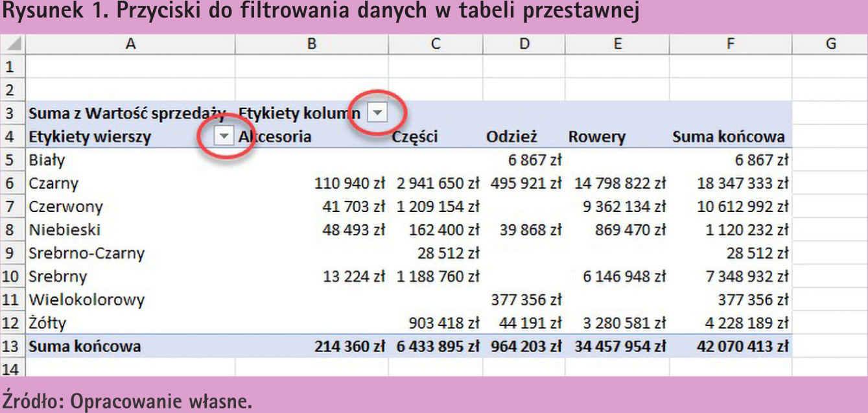Select row 13 header

(x=12, y=346)
